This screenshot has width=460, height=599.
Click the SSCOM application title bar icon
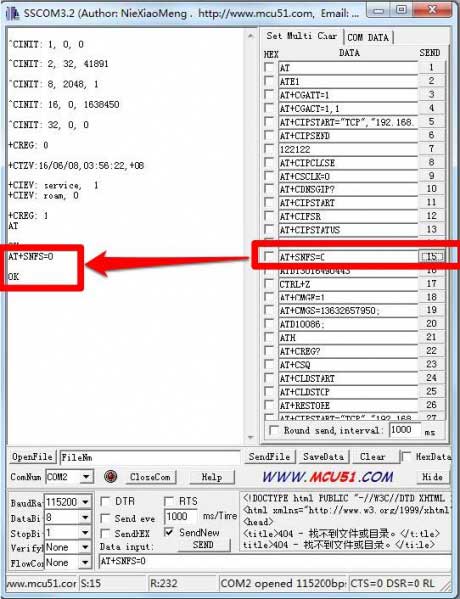[x=13, y=13]
